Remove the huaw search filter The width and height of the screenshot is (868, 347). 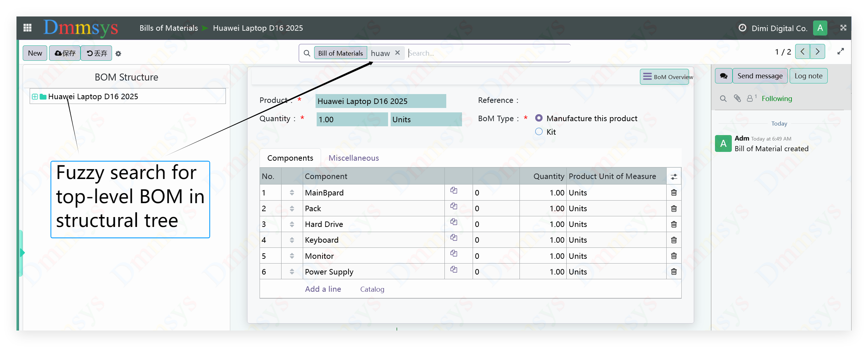(398, 53)
